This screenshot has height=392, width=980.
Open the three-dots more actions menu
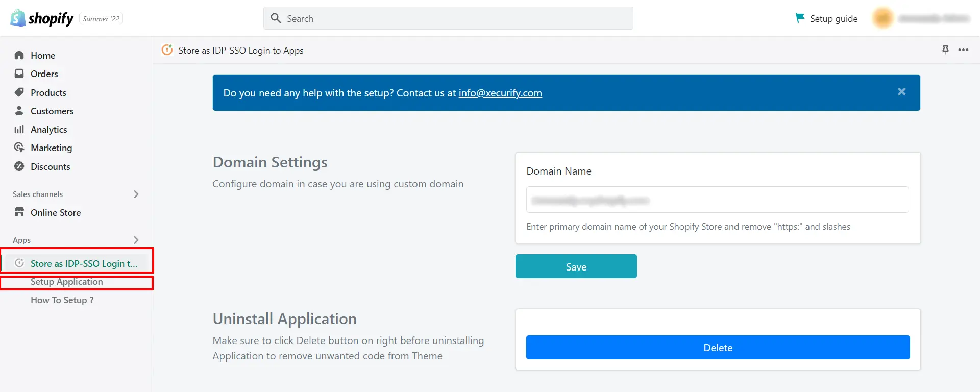pyautogui.click(x=963, y=50)
